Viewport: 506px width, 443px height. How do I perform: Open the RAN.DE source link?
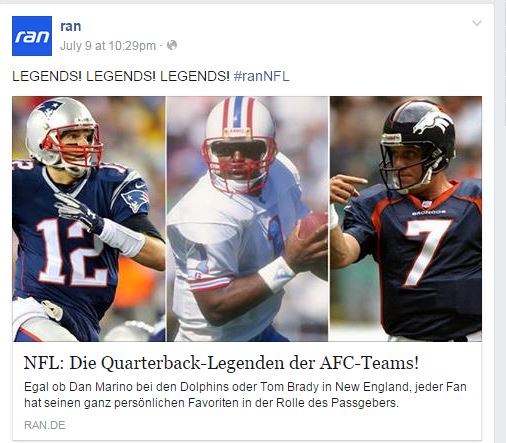point(45,425)
